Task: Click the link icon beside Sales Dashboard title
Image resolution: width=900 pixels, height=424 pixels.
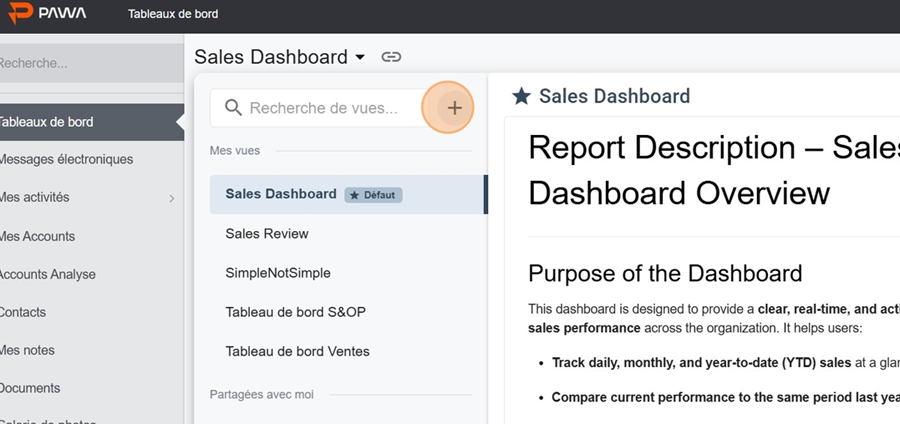Action: tap(392, 57)
